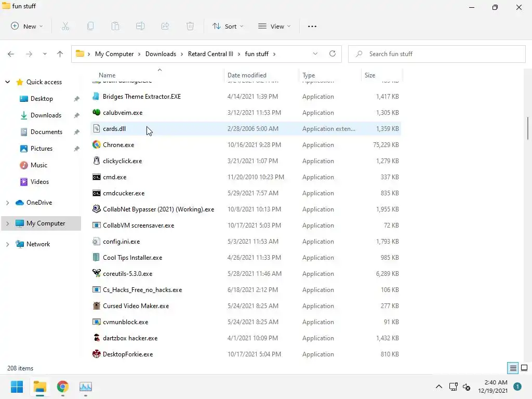Image resolution: width=532 pixels, height=399 pixels.
Task: Select the clickyclick.exe penguin icon
Action: pos(96,161)
